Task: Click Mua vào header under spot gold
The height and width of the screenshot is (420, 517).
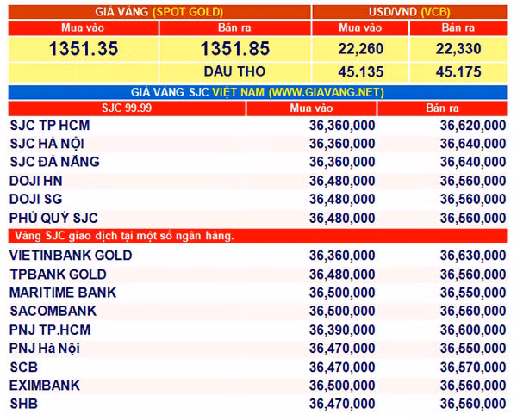Action: coord(83,28)
